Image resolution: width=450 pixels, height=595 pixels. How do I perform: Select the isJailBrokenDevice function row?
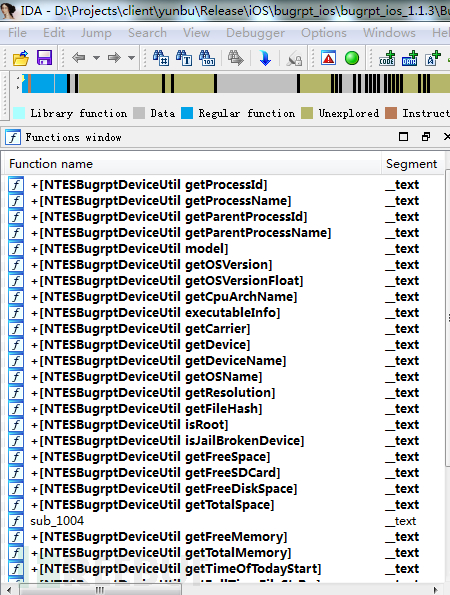tap(224, 441)
